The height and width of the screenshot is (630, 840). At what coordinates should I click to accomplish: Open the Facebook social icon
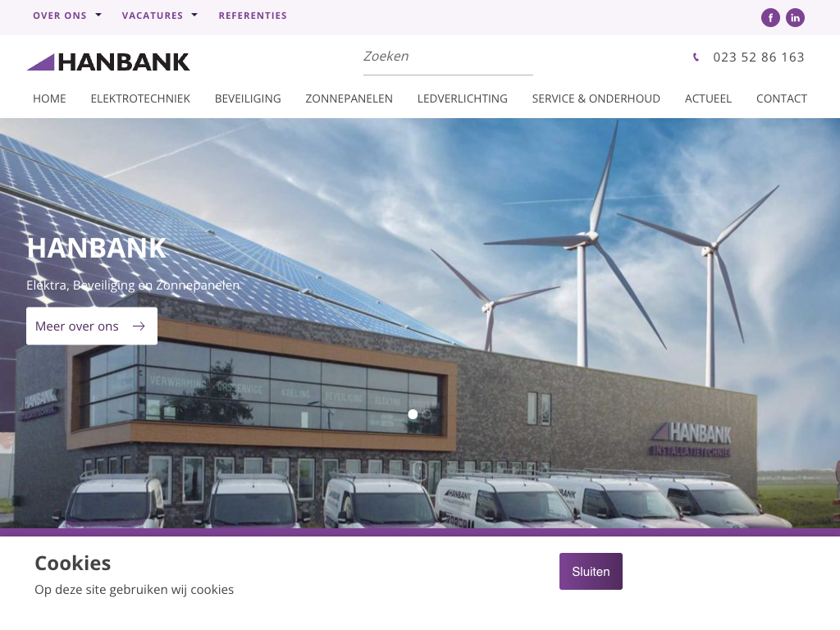tap(770, 18)
